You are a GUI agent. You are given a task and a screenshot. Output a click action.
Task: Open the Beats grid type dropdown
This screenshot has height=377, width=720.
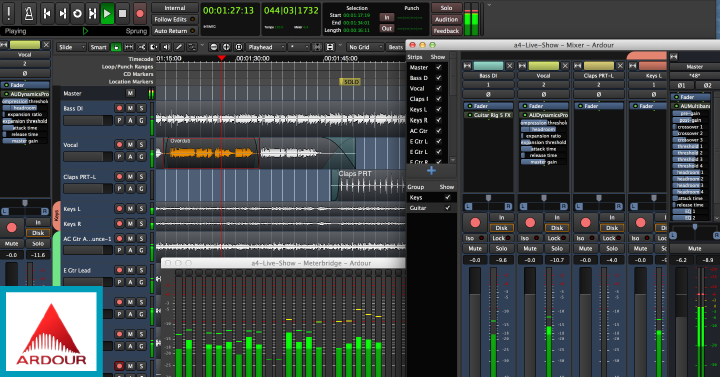(x=395, y=47)
